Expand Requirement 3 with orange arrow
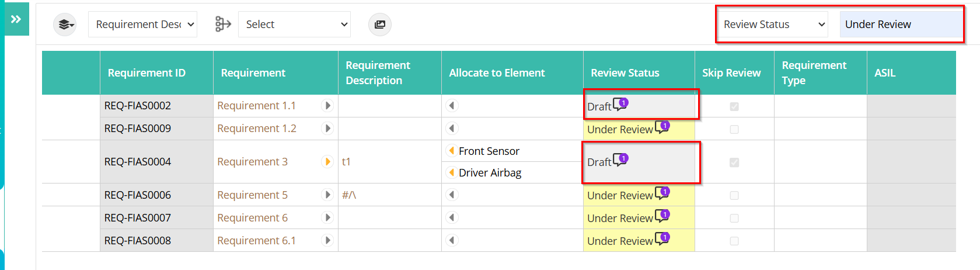Image resolution: width=980 pixels, height=270 pixels. [x=327, y=161]
